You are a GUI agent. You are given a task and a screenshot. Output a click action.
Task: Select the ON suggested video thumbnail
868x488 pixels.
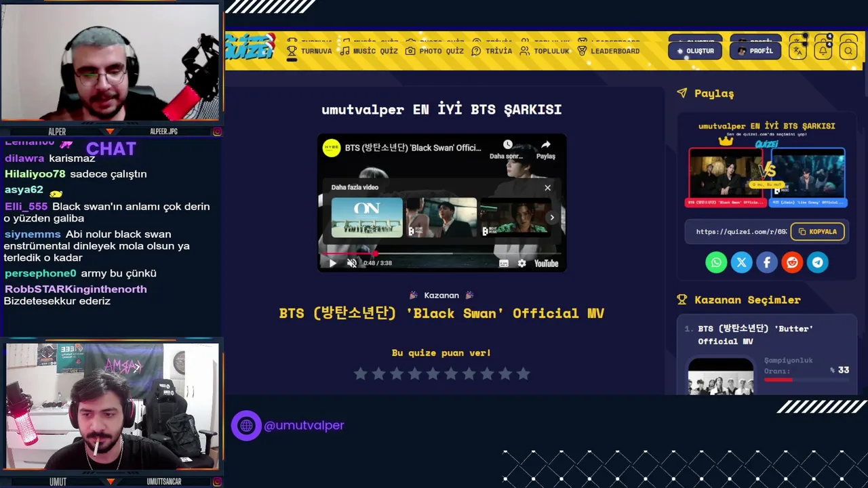[x=367, y=218]
